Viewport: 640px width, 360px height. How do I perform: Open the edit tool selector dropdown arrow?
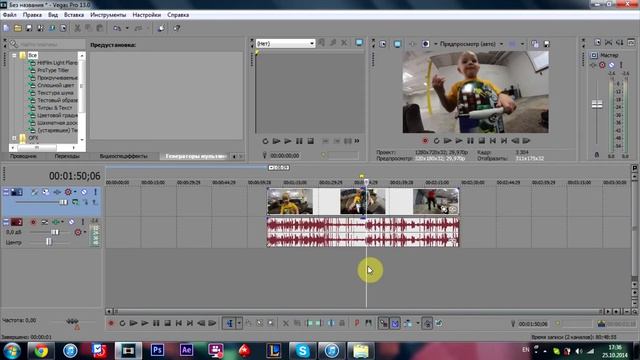point(239,323)
